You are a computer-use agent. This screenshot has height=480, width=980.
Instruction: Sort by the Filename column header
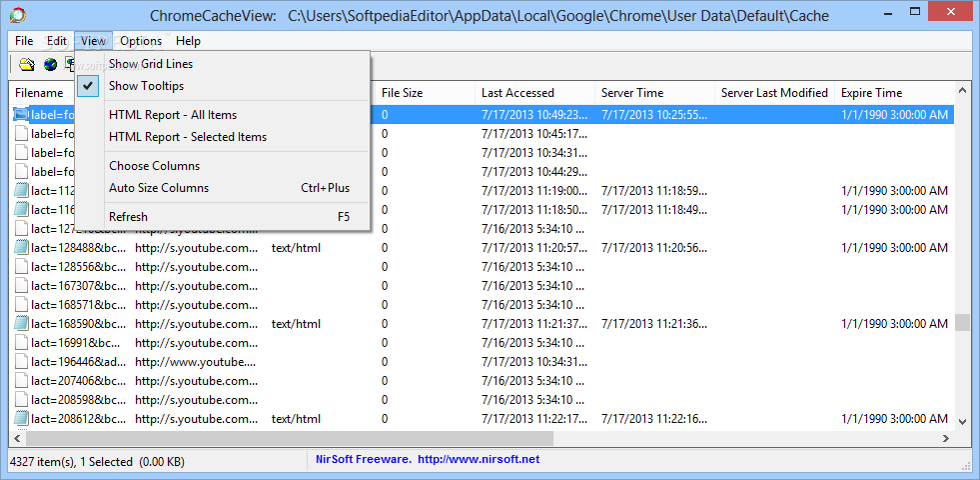(x=41, y=93)
